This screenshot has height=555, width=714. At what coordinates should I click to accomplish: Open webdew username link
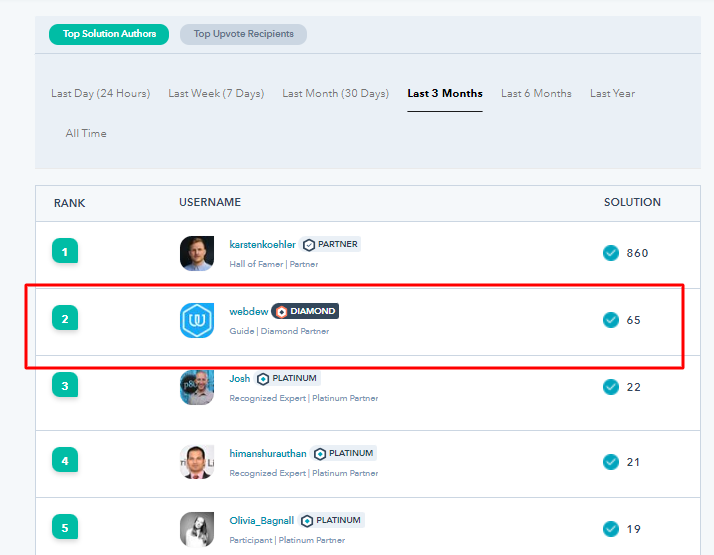click(247, 311)
